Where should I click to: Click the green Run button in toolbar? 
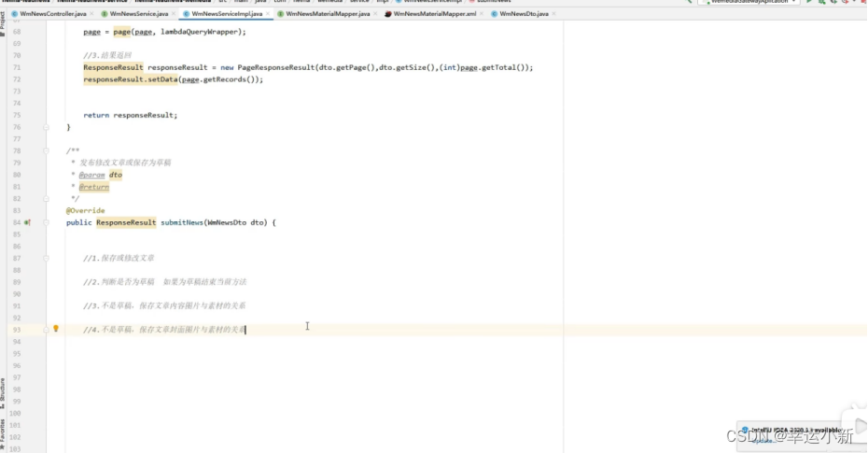pyautogui.click(x=809, y=2)
